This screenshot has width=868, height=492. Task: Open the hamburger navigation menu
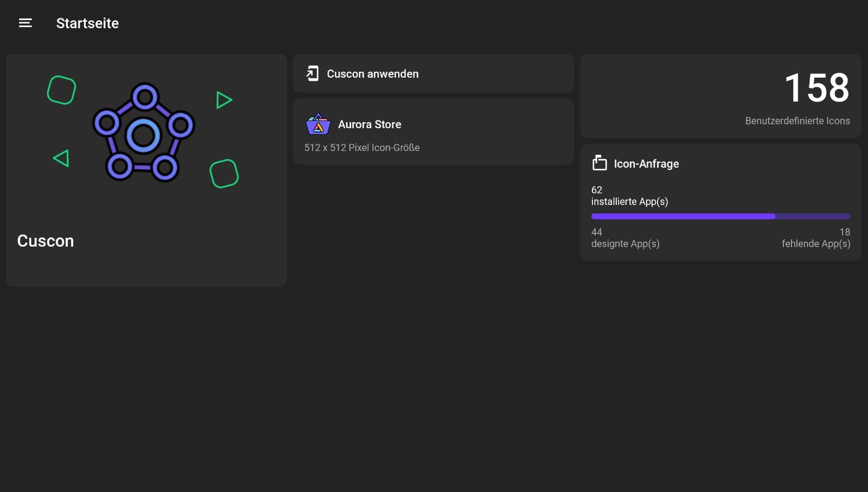click(x=25, y=23)
